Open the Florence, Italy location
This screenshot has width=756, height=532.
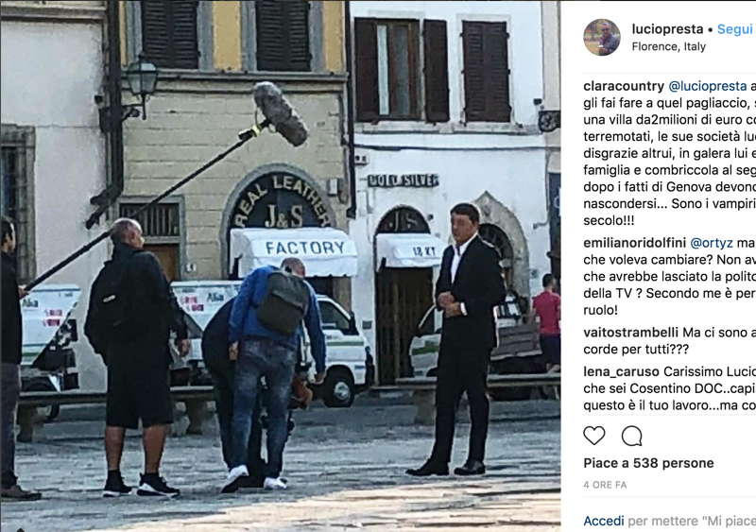pos(669,47)
